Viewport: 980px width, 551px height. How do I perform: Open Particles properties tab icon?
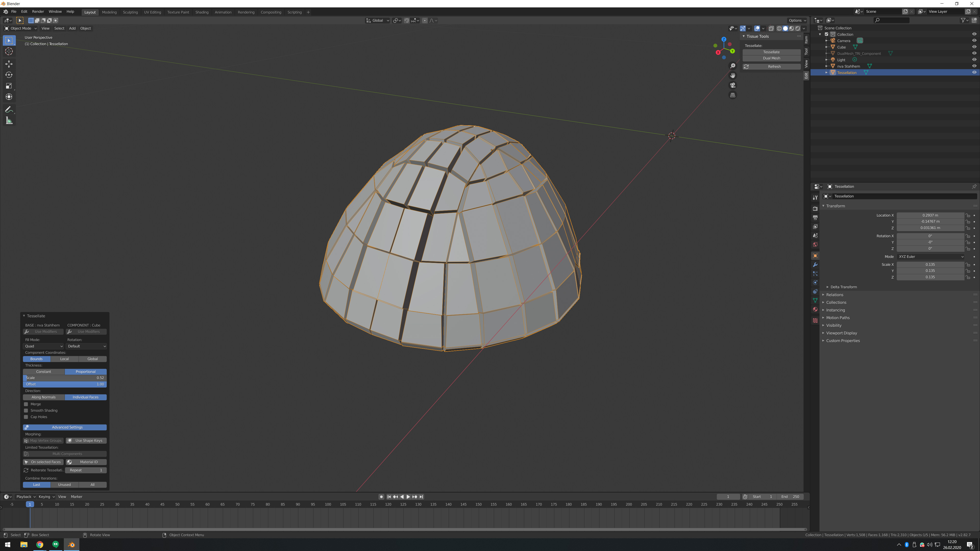tap(815, 274)
